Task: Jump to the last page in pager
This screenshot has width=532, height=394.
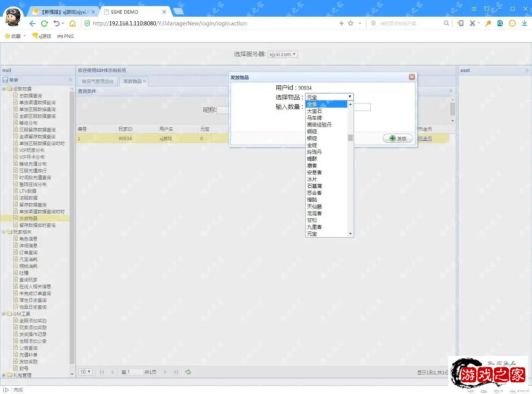Action: tap(176, 372)
